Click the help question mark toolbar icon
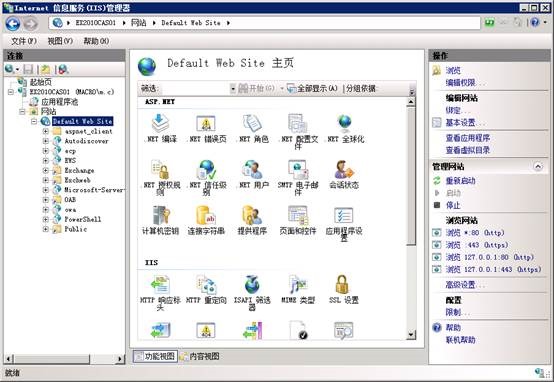This screenshot has width=554, height=382. (535, 23)
